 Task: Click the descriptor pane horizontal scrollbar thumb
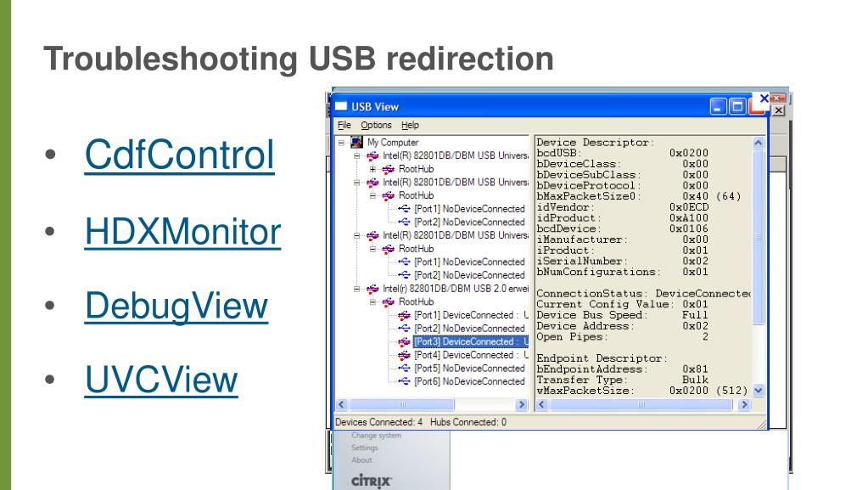click(x=641, y=405)
